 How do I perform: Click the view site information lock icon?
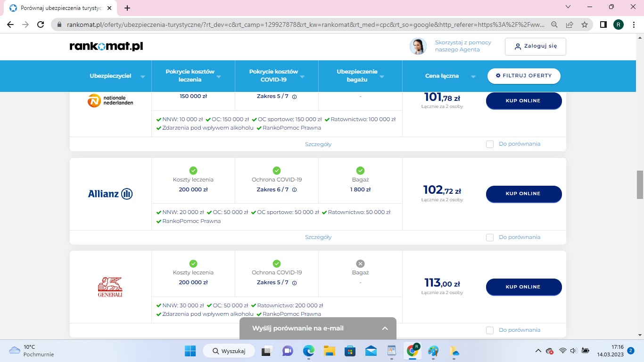click(x=59, y=25)
